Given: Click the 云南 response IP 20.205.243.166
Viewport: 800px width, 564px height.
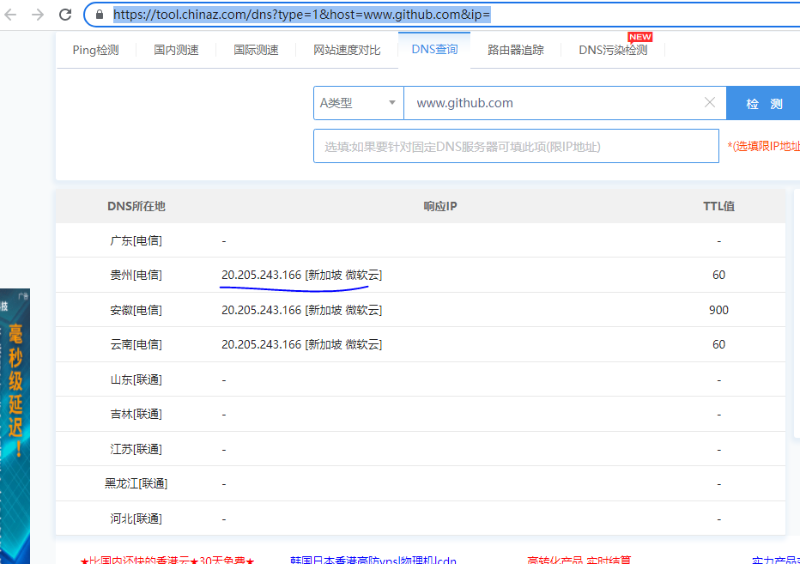Looking at the screenshot, I should coord(261,345).
